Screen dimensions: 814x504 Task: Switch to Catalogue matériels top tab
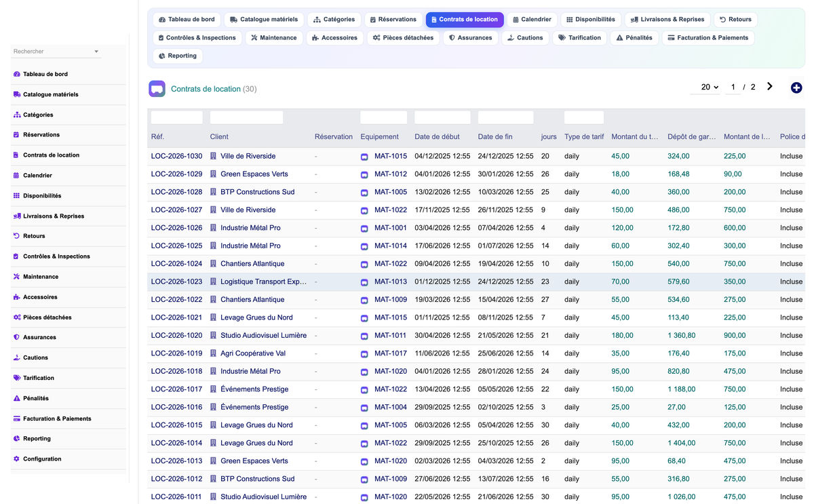(264, 20)
